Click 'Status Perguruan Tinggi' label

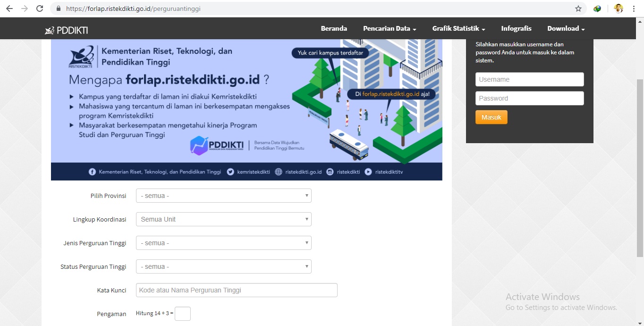[93, 266]
